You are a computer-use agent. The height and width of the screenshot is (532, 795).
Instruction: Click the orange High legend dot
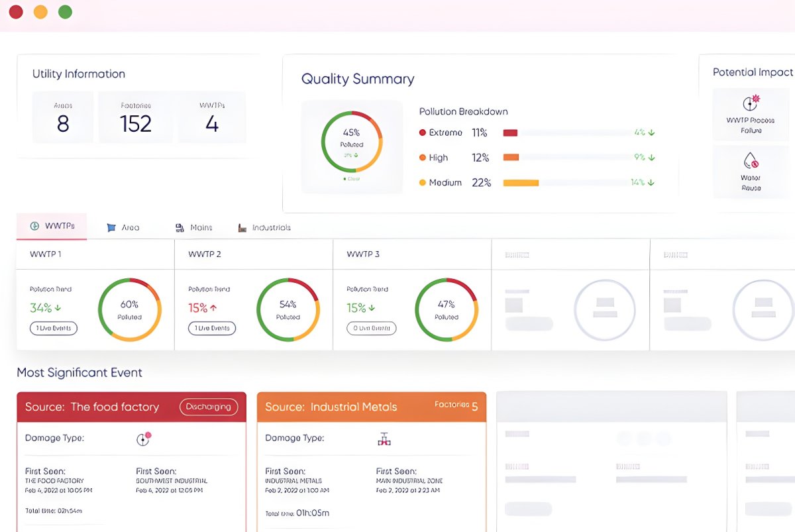(423, 158)
